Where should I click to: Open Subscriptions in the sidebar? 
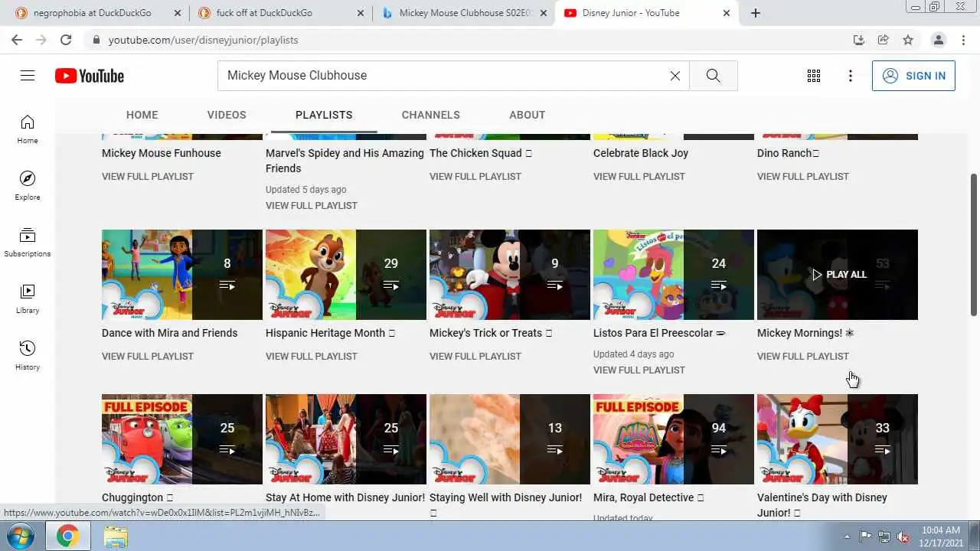pos(28,243)
